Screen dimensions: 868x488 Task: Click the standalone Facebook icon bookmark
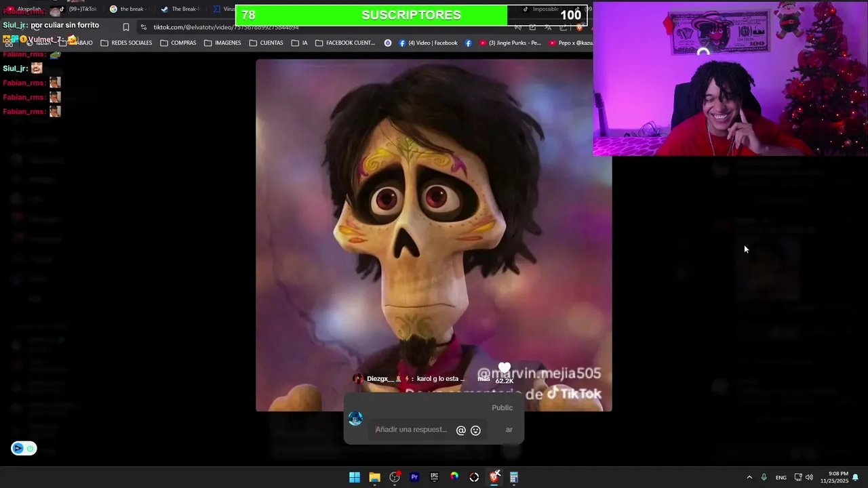tap(468, 43)
